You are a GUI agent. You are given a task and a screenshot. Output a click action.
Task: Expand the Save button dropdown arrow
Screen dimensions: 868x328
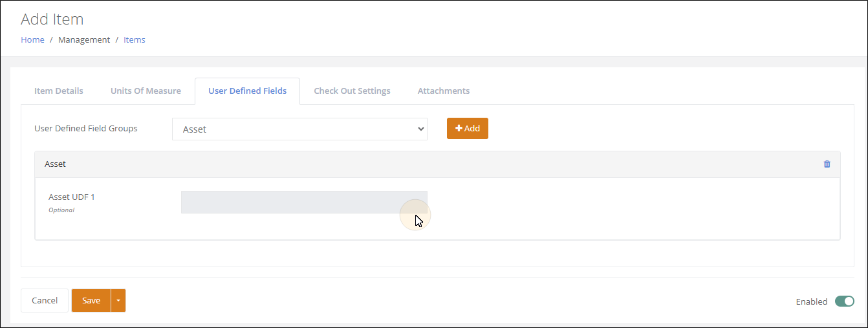118,300
